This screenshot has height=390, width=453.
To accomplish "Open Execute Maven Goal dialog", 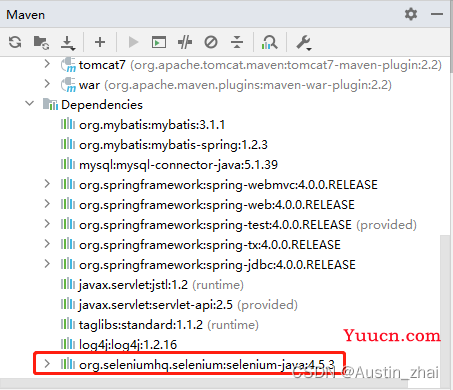I will [159, 42].
